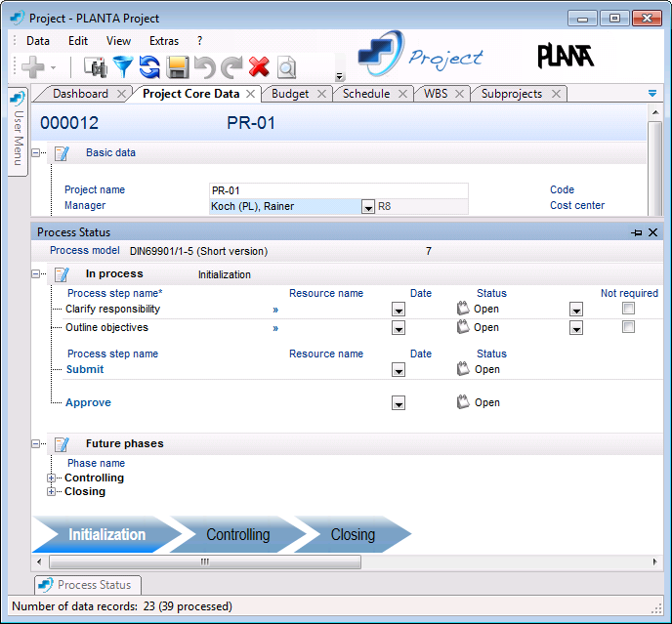This screenshot has width=672, height=624.
Task: Expand the Controlling phase
Action: point(51,478)
